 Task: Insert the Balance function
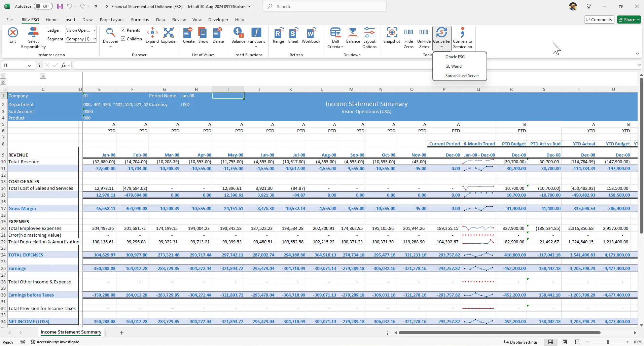[238, 35]
